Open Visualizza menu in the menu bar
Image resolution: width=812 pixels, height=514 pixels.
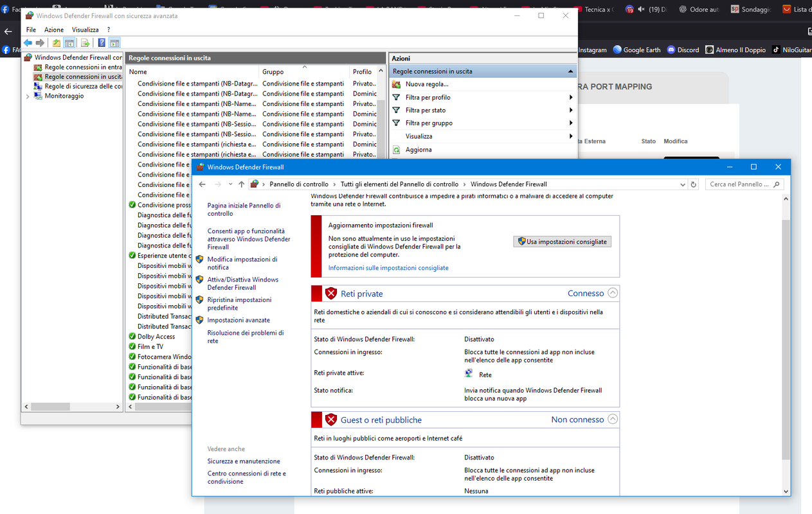click(x=86, y=30)
